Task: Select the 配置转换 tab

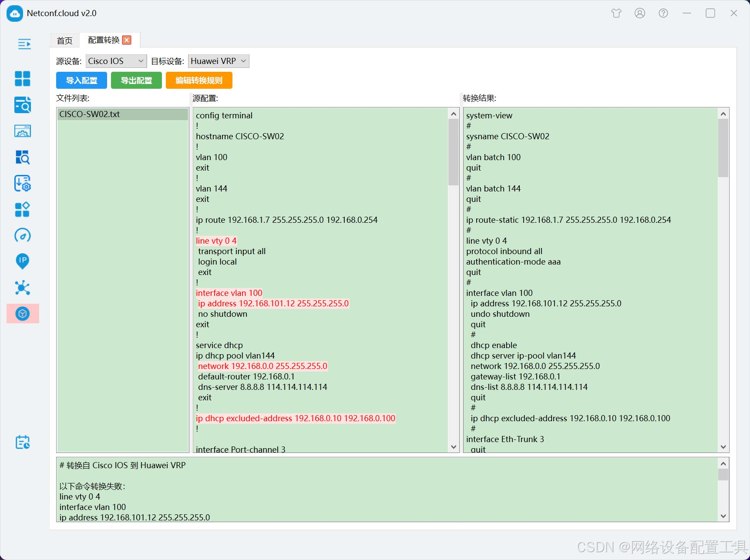Action: coord(104,40)
